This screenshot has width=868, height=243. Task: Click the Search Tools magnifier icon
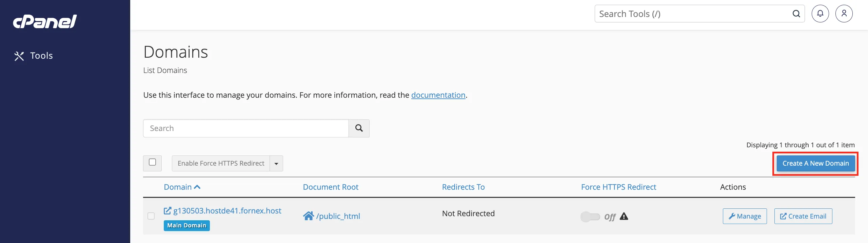click(796, 14)
